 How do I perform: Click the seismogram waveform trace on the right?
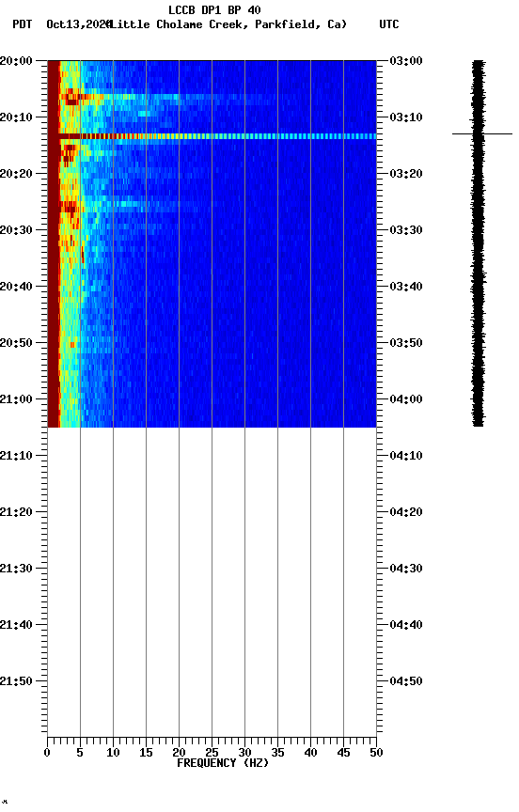point(478,243)
